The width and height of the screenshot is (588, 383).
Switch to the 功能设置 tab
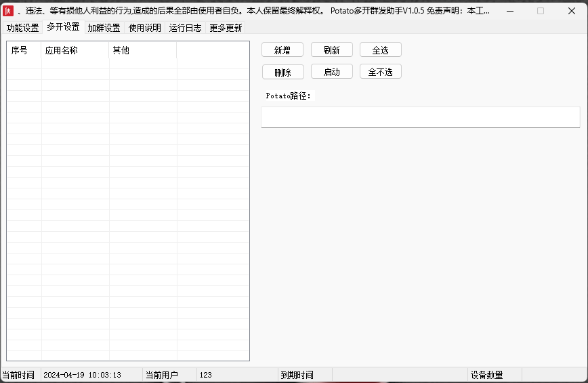pyautogui.click(x=22, y=28)
